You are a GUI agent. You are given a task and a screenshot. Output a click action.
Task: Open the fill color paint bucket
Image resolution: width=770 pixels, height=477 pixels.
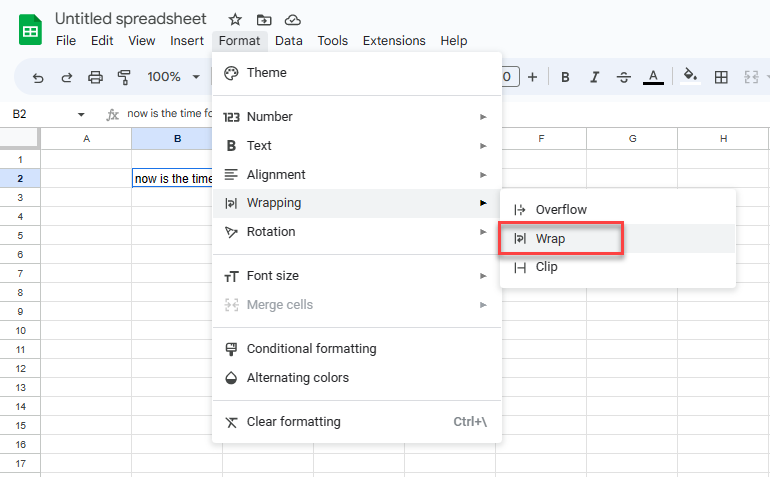690,76
